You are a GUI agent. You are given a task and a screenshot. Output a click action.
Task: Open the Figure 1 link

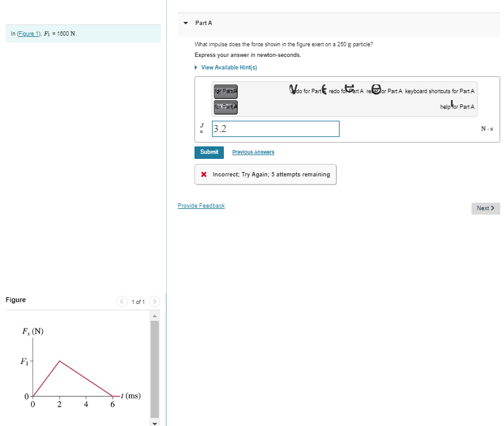click(x=29, y=34)
